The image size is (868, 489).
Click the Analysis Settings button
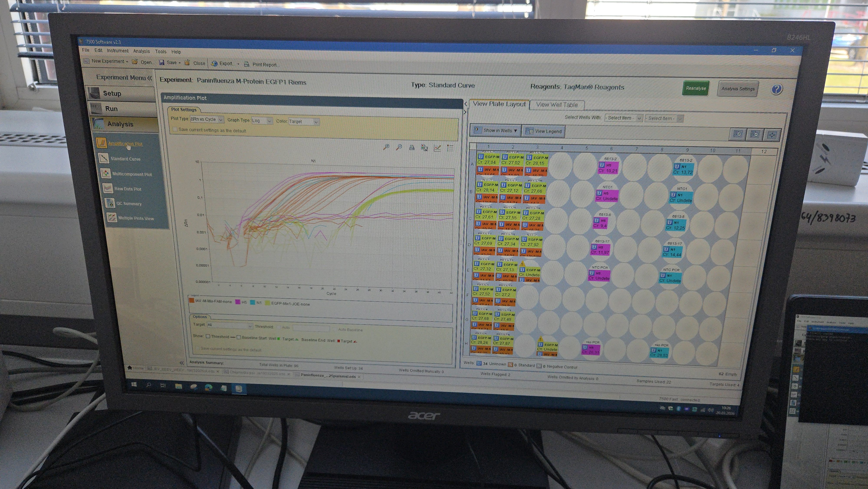(738, 89)
